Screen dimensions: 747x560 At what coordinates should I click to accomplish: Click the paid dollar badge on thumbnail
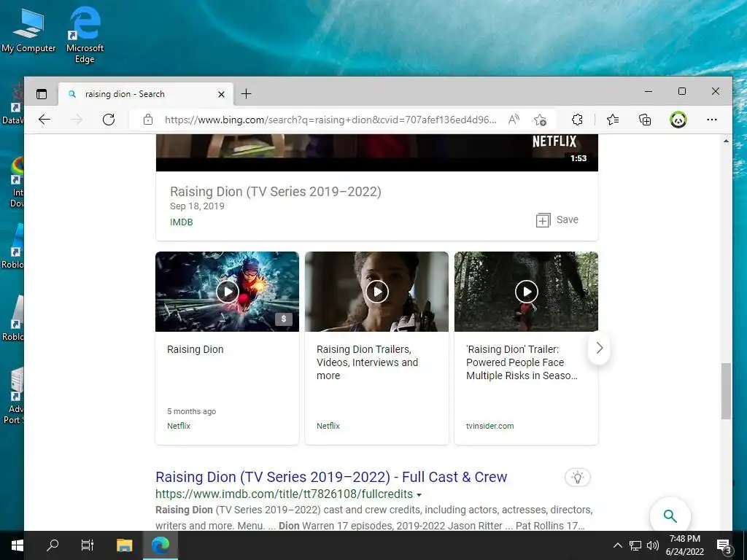284,319
